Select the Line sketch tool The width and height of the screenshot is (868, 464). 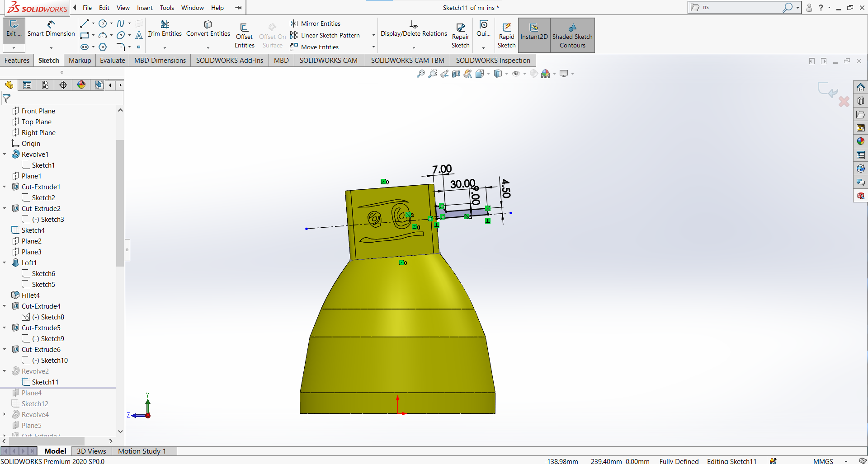pyautogui.click(x=85, y=23)
